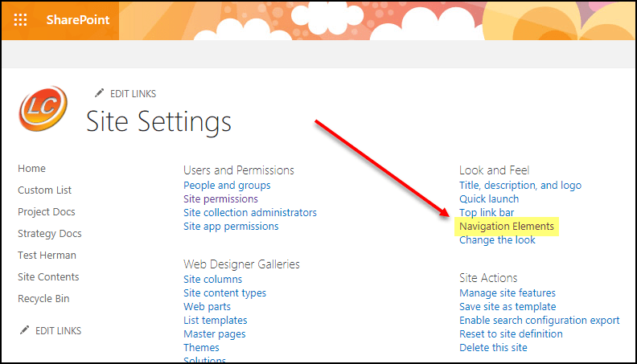Open Strategy Docs in sidebar

50,234
